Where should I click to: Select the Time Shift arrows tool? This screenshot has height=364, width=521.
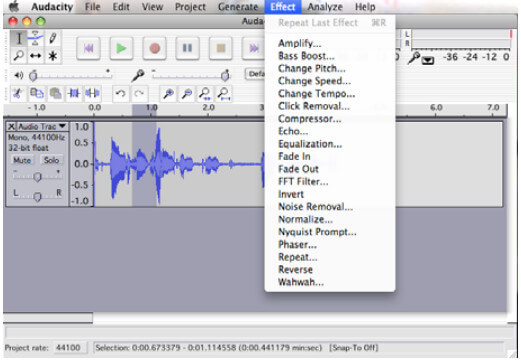35,56
